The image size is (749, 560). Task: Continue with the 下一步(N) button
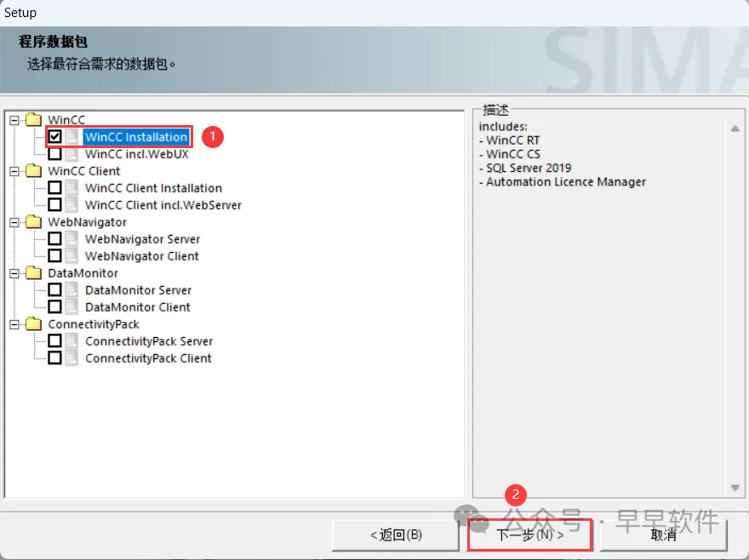(x=529, y=534)
